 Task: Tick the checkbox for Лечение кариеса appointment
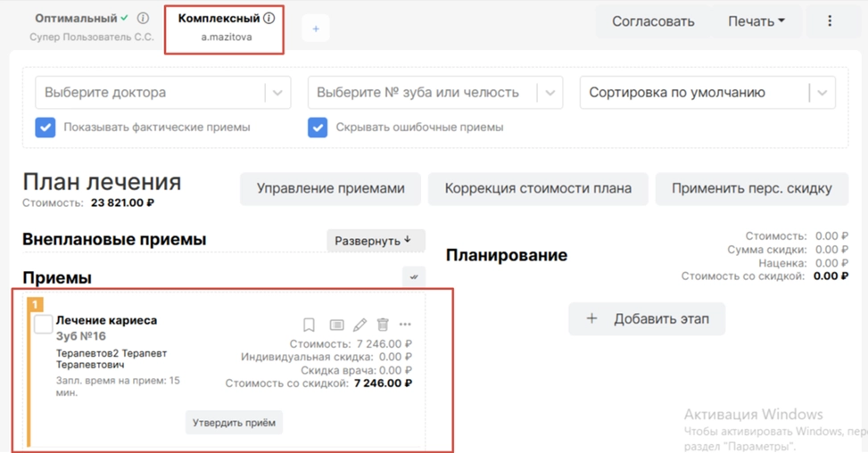click(x=43, y=325)
